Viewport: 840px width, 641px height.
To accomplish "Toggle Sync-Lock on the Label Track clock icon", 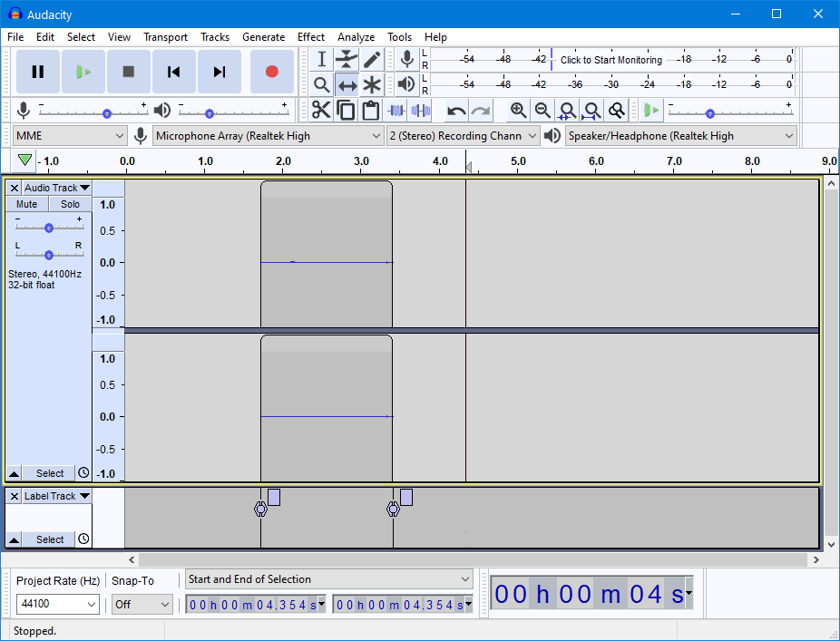I will pyautogui.click(x=83, y=539).
